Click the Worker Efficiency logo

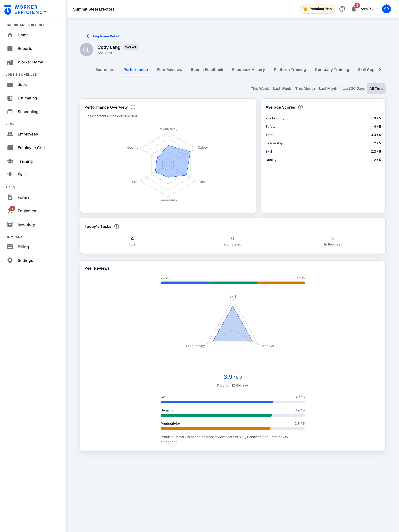click(x=25, y=10)
